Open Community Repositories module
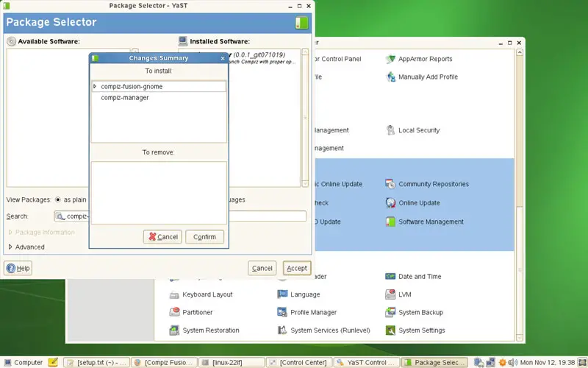588x368 pixels. pos(427,184)
